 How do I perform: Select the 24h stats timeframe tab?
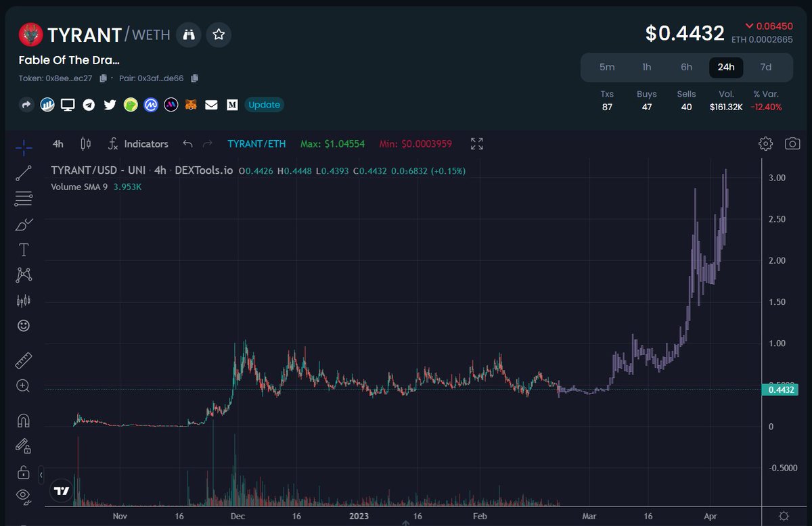(726, 67)
